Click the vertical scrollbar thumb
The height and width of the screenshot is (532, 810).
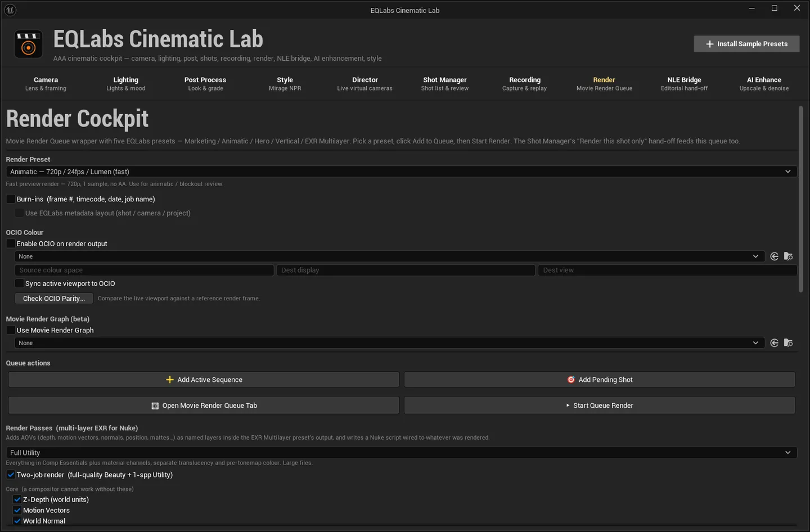point(800,199)
